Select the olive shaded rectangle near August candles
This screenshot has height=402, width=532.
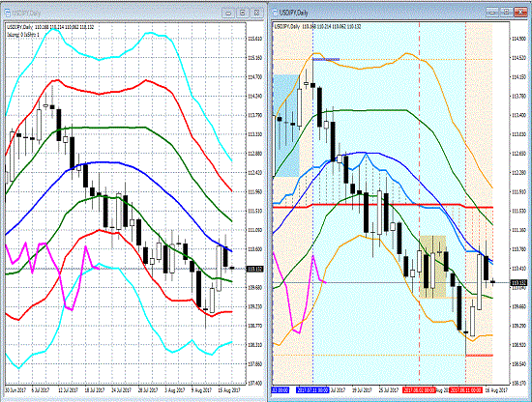click(432, 267)
